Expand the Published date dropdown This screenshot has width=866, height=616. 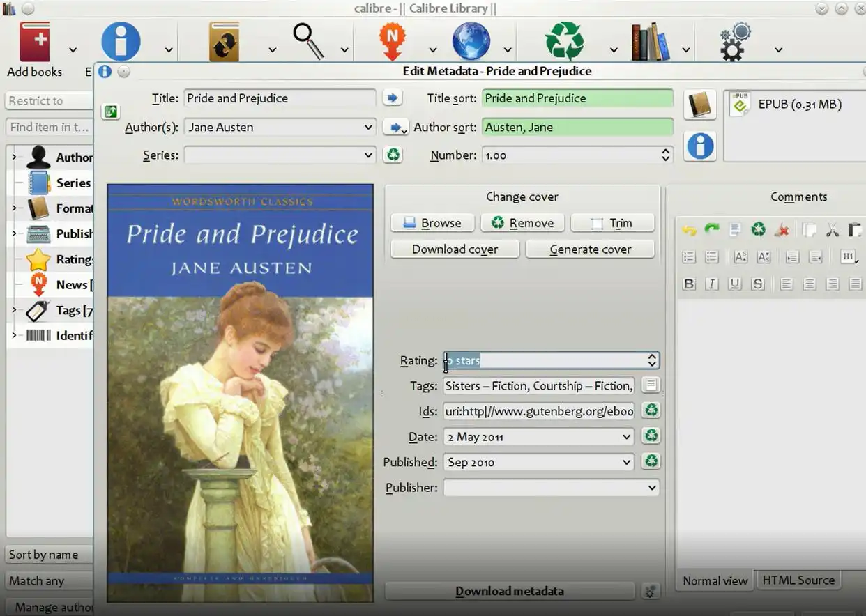click(x=626, y=462)
